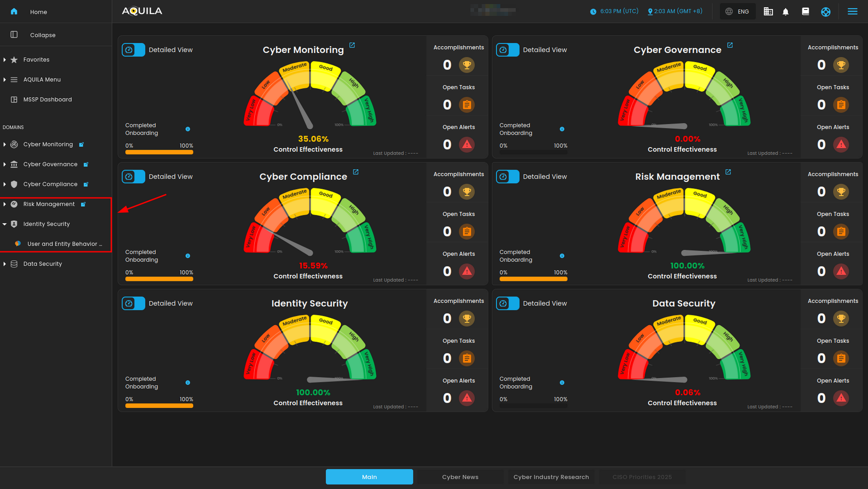
Task: Click the notification bell icon
Action: click(x=786, y=12)
